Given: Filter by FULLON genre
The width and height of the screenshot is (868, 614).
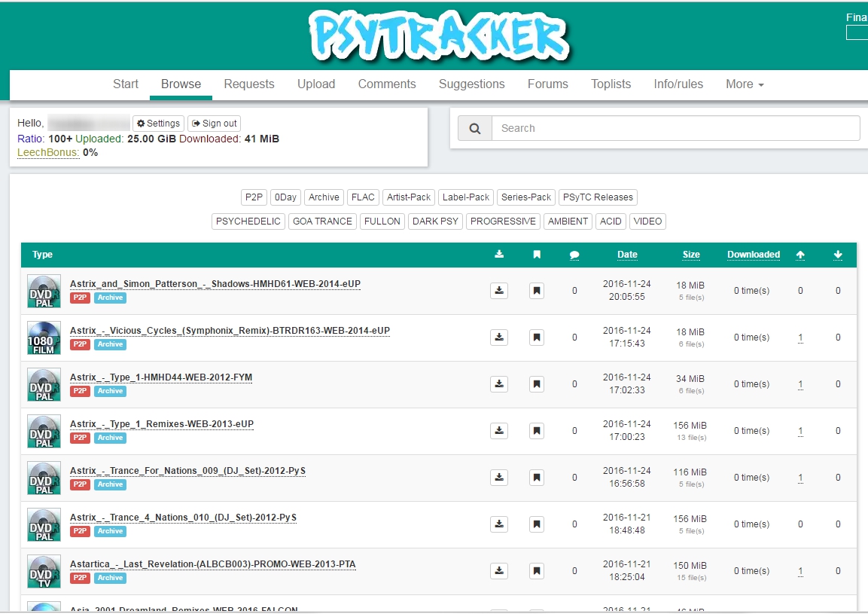Looking at the screenshot, I should pos(382,221).
